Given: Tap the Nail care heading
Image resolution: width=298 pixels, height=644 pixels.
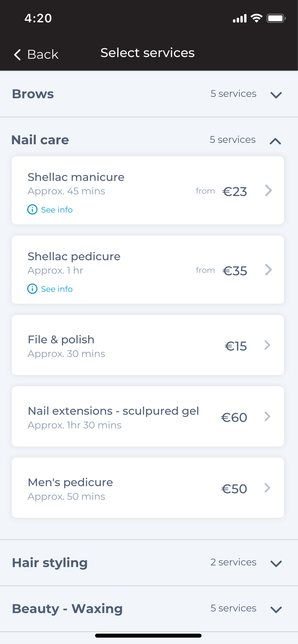Looking at the screenshot, I should [x=40, y=140].
